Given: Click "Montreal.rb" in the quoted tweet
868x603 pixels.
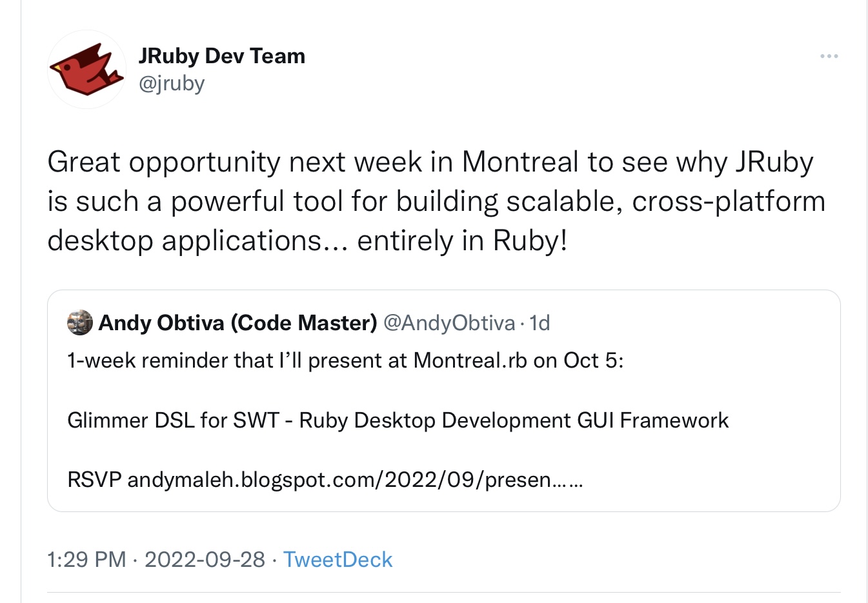Looking at the screenshot, I should coord(470,361).
